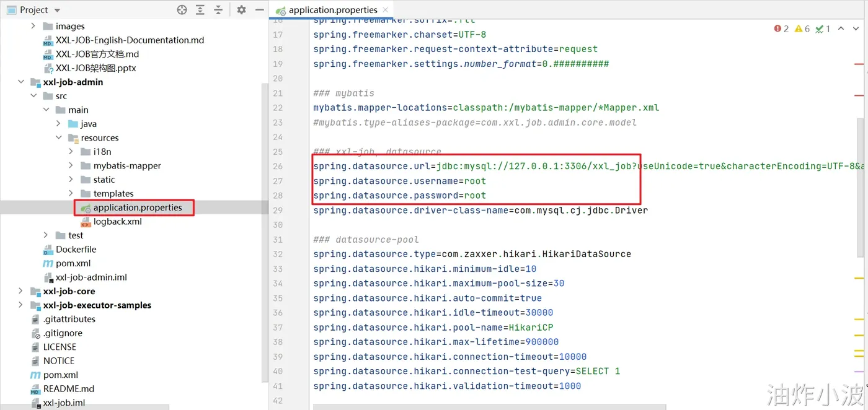Select the xxl-job.iml file

[x=64, y=403]
